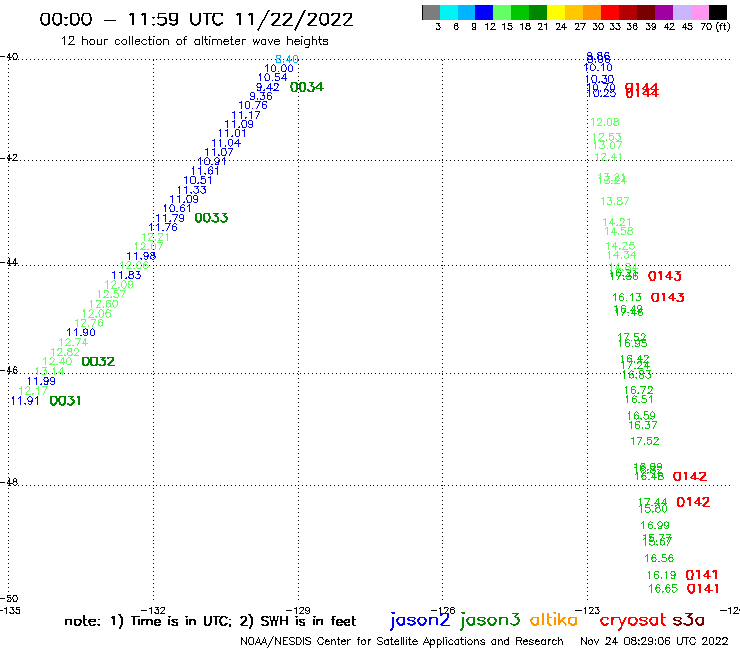Click the wave height value 12.57
The height and width of the screenshot is (650, 740).
111,295
